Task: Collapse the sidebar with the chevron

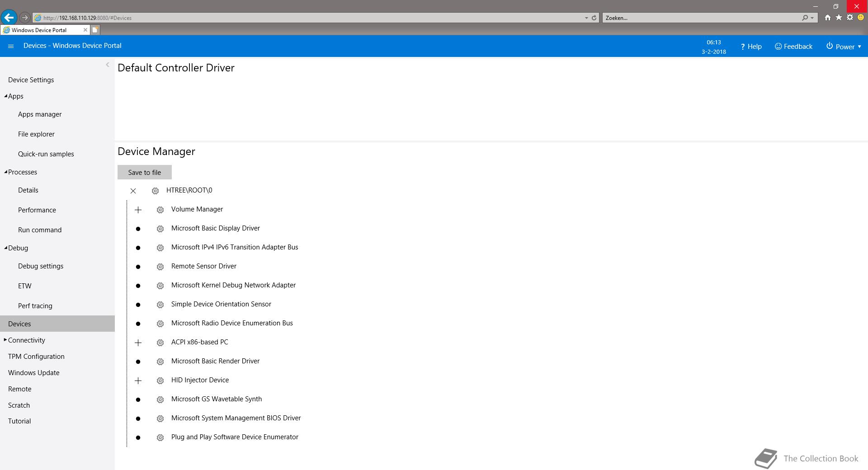Action: [108, 65]
